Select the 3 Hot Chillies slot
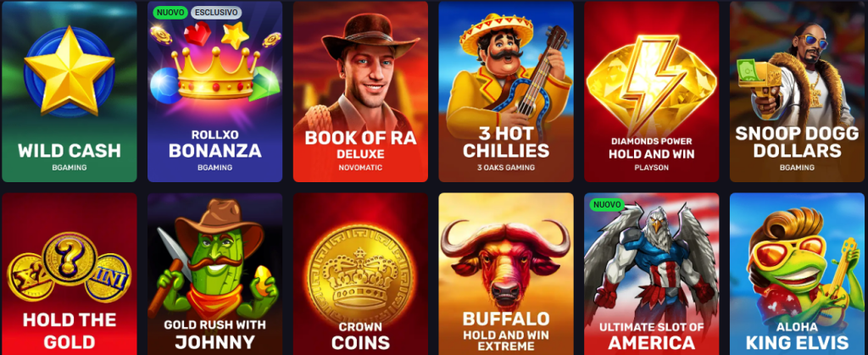This screenshot has height=355, width=868. [506, 92]
